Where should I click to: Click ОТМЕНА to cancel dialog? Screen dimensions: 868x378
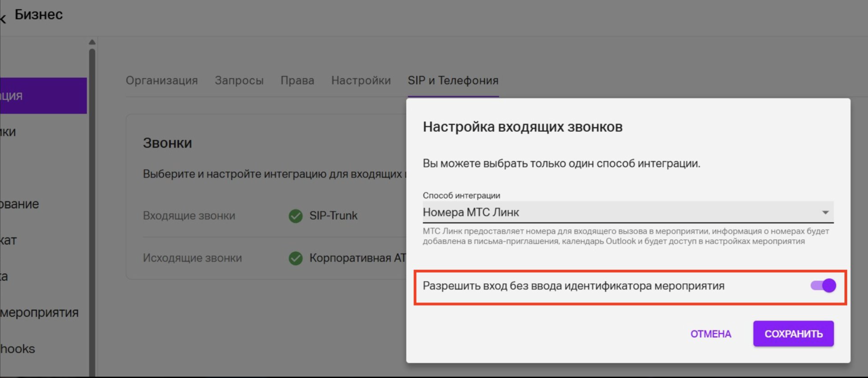[x=711, y=334]
